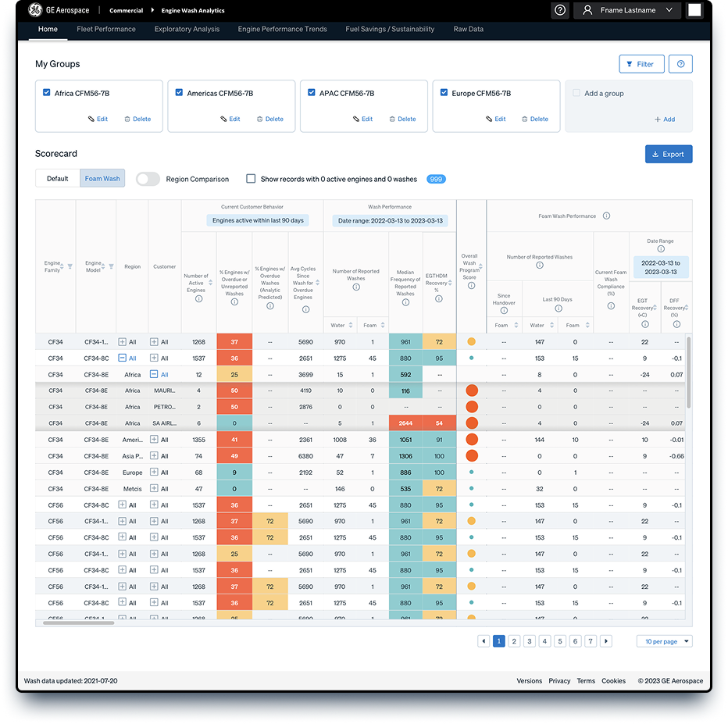728x724 pixels.
Task: Click the Engine Family column filter icon
Action: pos(70,266)
